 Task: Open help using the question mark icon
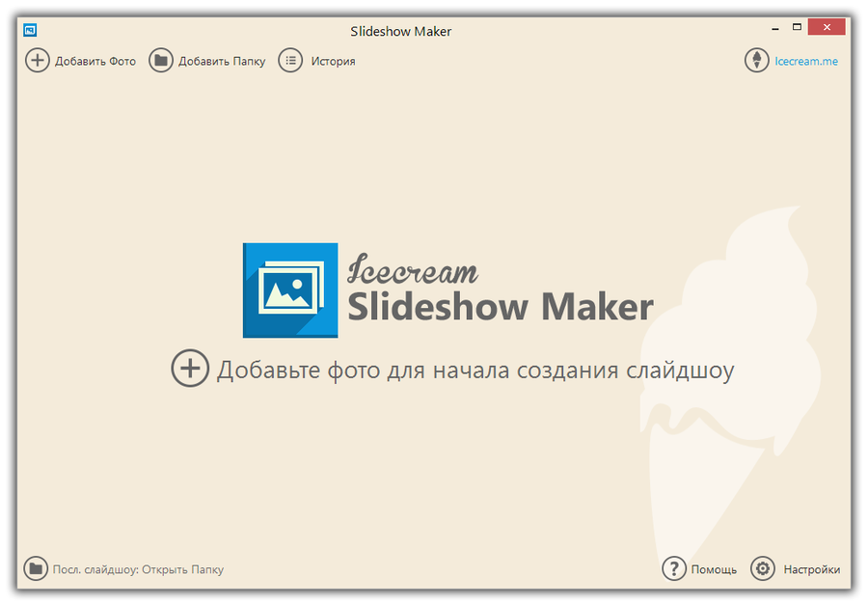pos(673,569)
